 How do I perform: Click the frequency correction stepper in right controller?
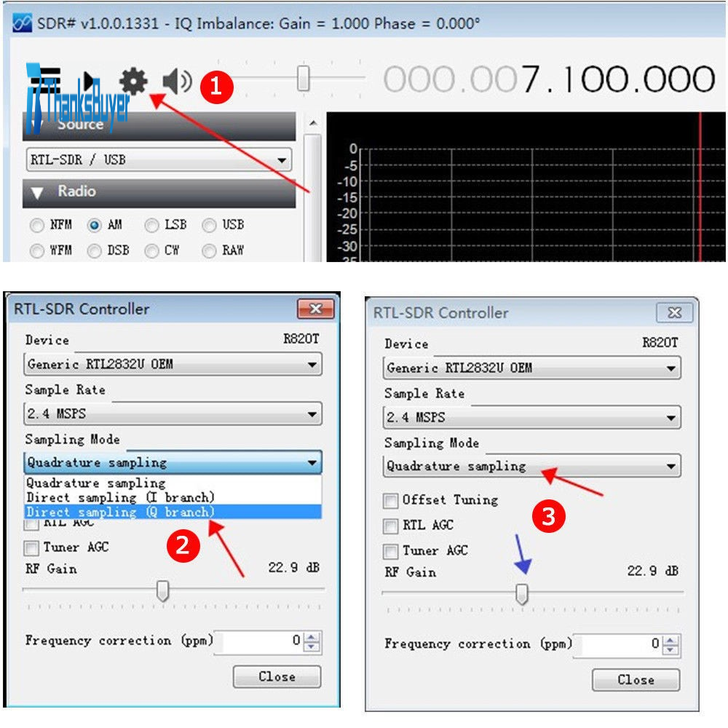tap(671, 645)
